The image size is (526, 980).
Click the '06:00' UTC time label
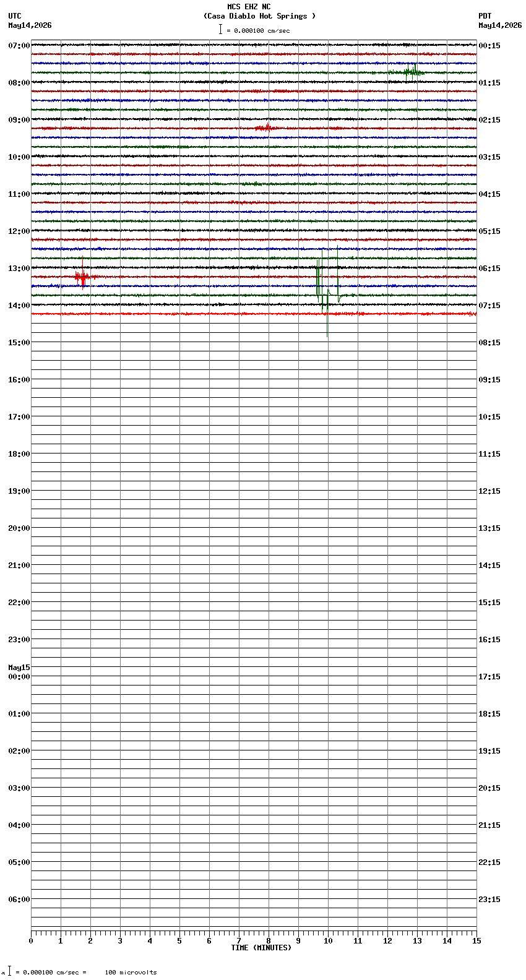(x=19, y=900)
